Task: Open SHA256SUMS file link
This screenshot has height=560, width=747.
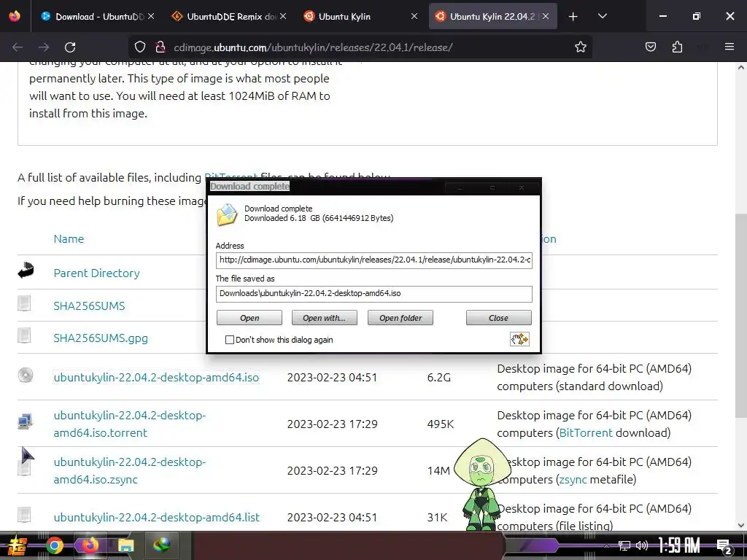Action: 89,306
